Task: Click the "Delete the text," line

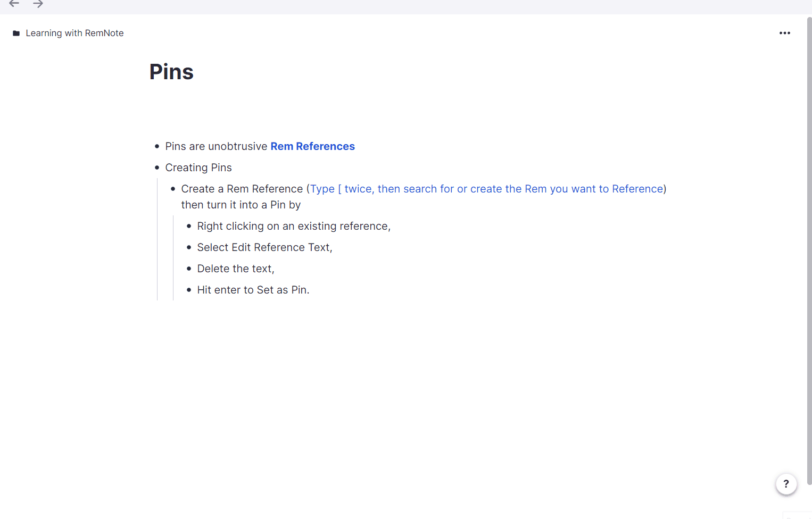Action: 236,269
